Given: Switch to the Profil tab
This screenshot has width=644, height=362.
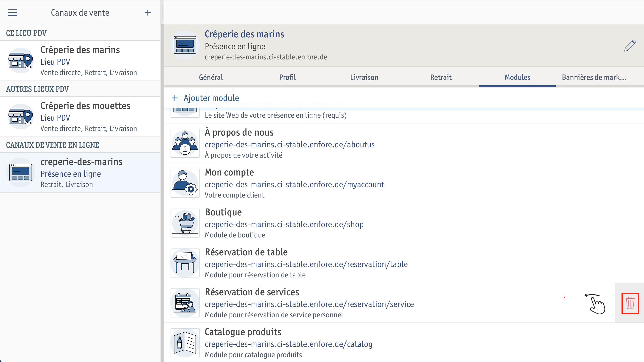Looking at the screenshot, I should point(288,77).
